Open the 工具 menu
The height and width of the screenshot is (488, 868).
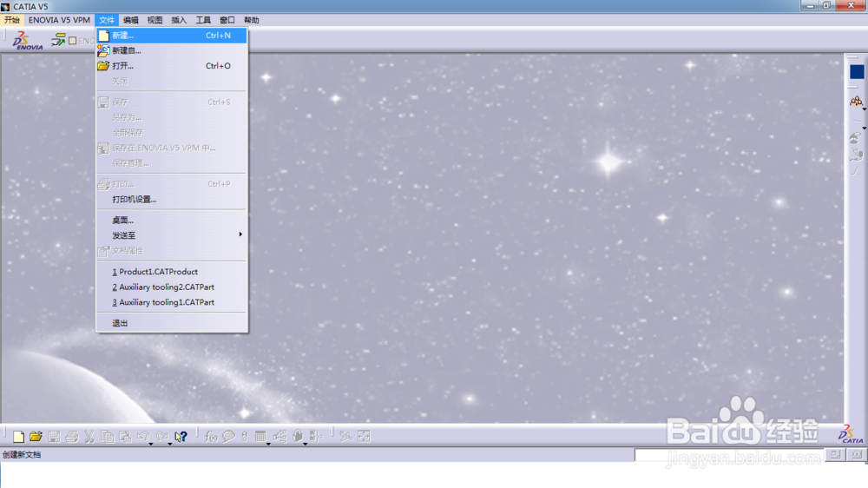pyautogui.click(x=203, y=20)
